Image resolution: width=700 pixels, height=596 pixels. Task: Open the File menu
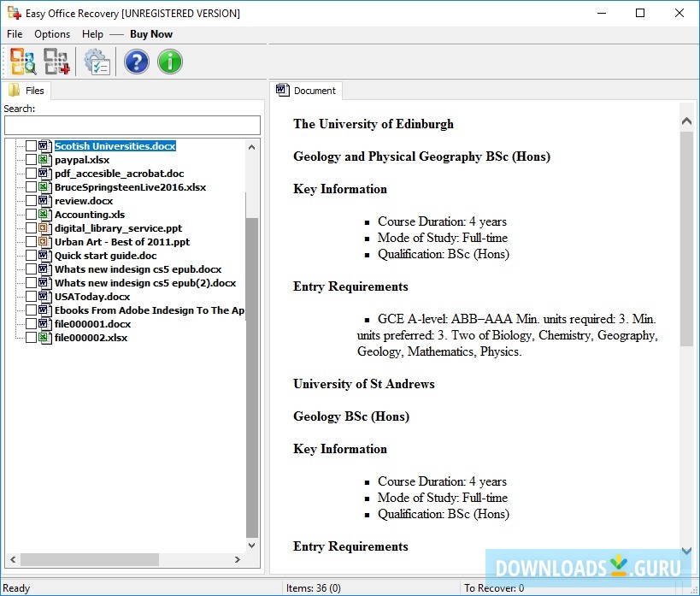pos(15,34)
